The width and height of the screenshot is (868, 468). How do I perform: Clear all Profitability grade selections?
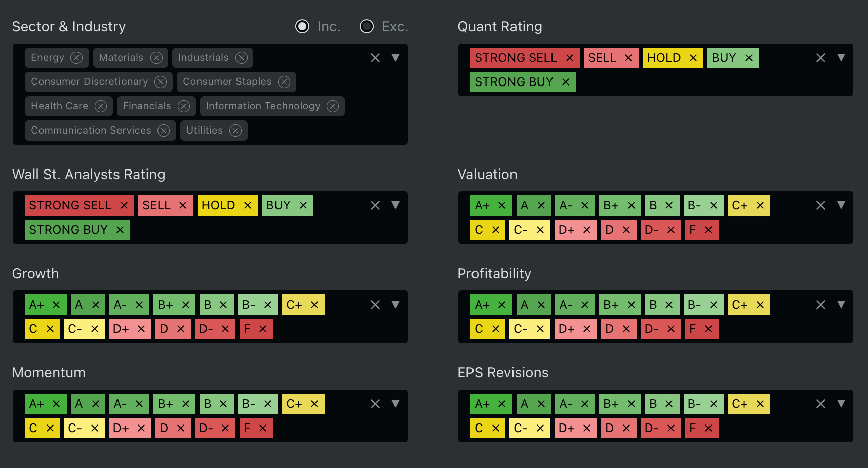(821, 305)
